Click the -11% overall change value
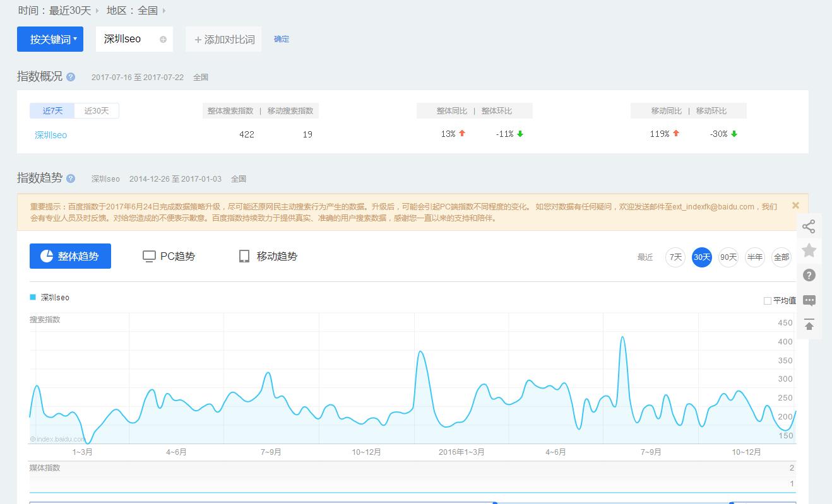 coord(504,134)
